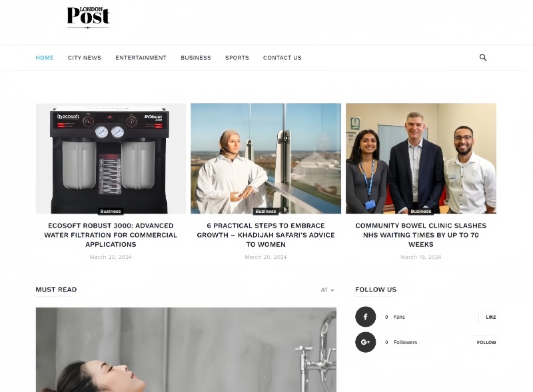This screenshot has width=533, height=392.
Task: Open the Business section in navigation
Action: click(x=196, y=58)
